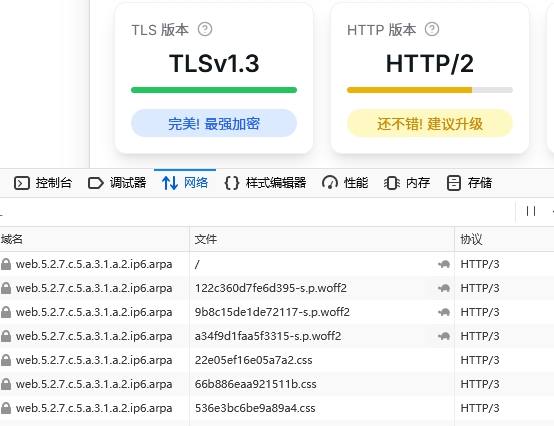
Task: Click turtle slow icon on root request row
Action: pyautogui.click(x=444, y=264)
